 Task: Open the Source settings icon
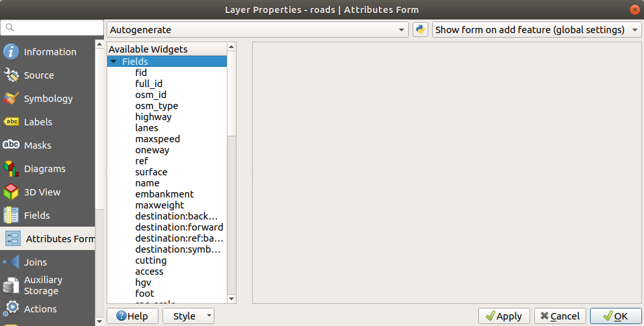11,75
